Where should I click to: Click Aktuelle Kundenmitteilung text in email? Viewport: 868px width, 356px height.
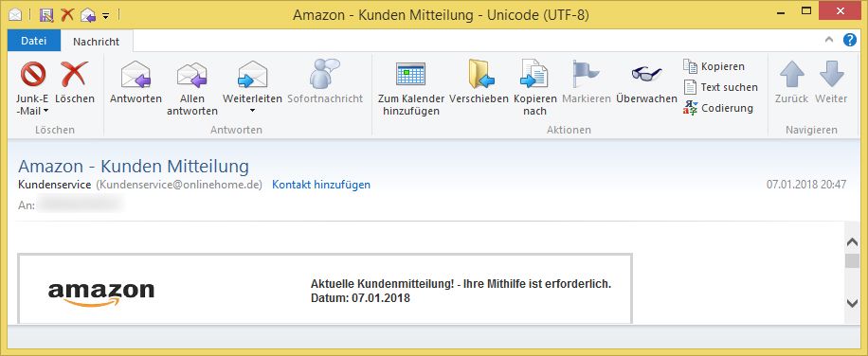[461, 284]
